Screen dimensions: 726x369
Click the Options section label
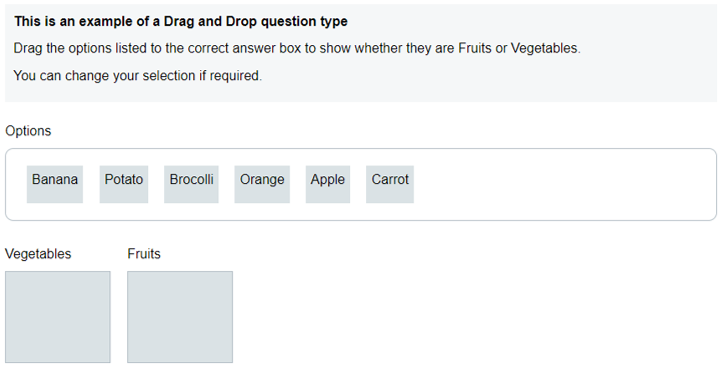[28, 131]
